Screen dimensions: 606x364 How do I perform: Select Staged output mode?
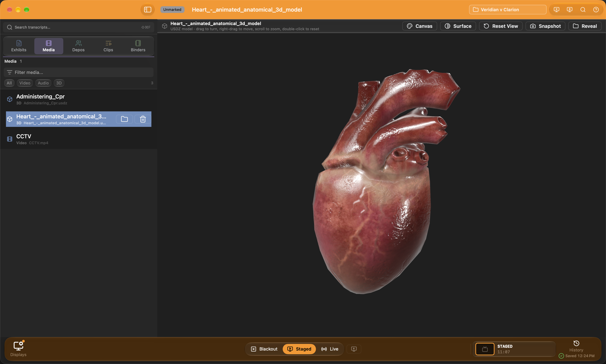tap(299, 349)
